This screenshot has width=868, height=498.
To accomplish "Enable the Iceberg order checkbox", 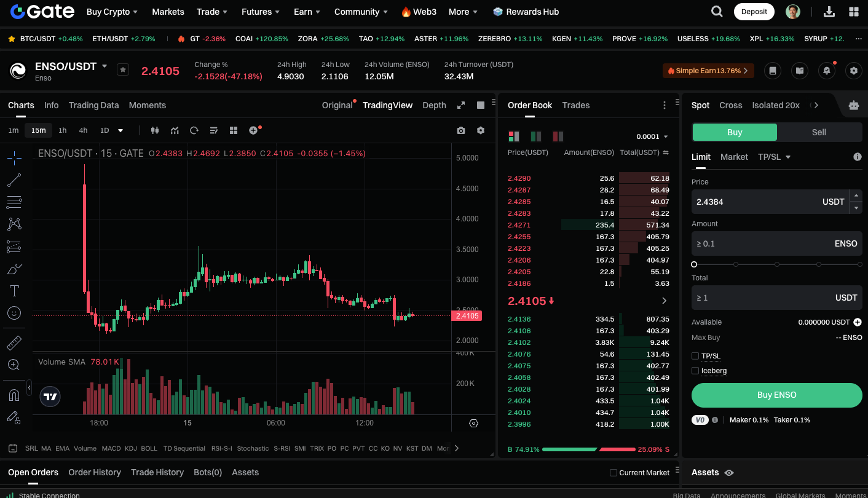I will (x=695, y=371).
